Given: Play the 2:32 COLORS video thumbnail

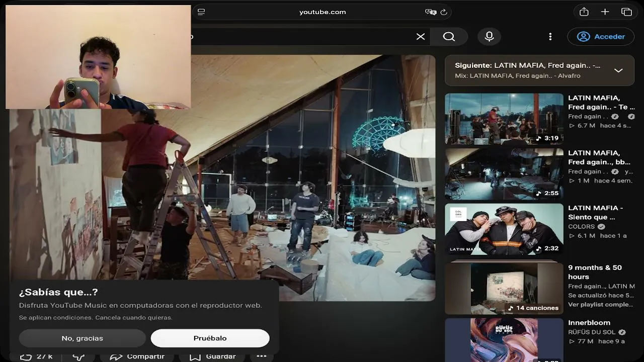Looking at the screenshot, I should [504, 229].
